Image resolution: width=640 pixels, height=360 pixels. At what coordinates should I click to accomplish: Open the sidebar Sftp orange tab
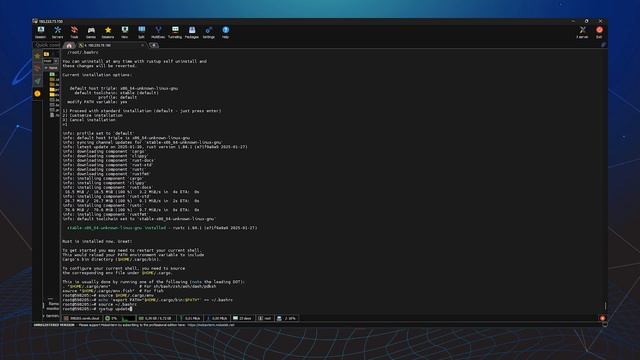coord(38,93)
